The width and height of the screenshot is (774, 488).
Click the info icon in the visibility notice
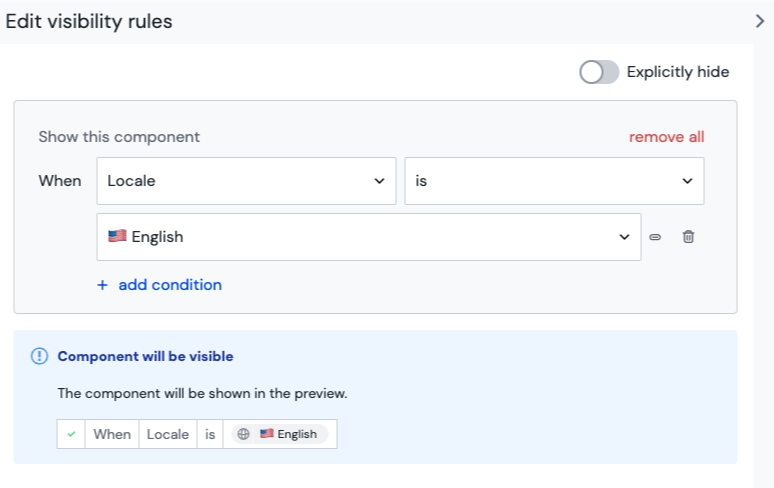39,356
